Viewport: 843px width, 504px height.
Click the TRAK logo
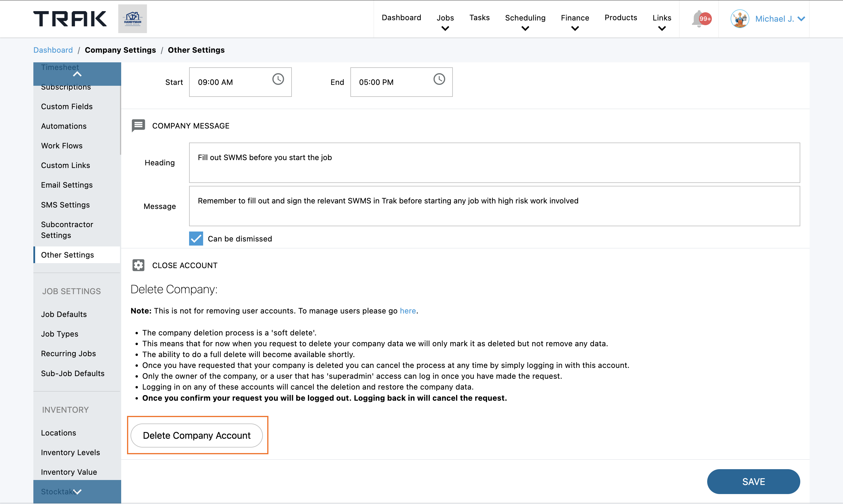tap(70, 19)
